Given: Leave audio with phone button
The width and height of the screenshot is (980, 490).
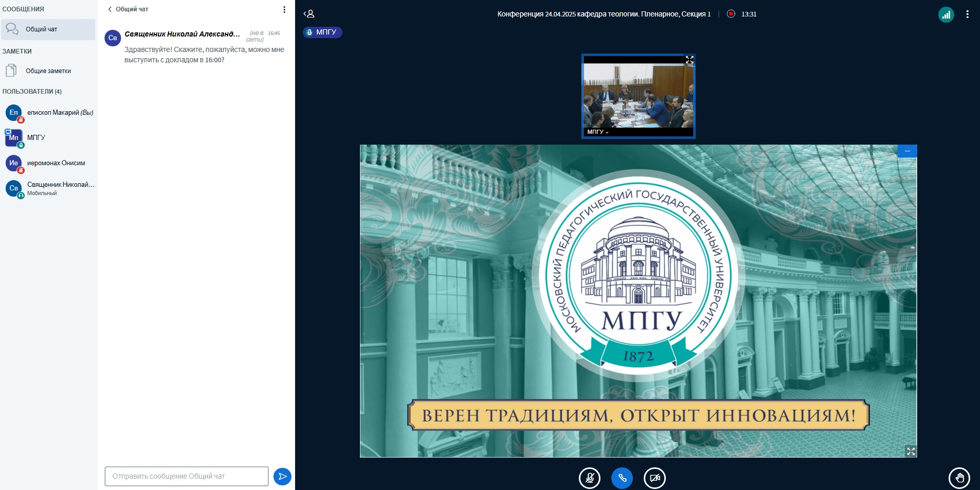Looking at the screenshot, I should point(622,478).
